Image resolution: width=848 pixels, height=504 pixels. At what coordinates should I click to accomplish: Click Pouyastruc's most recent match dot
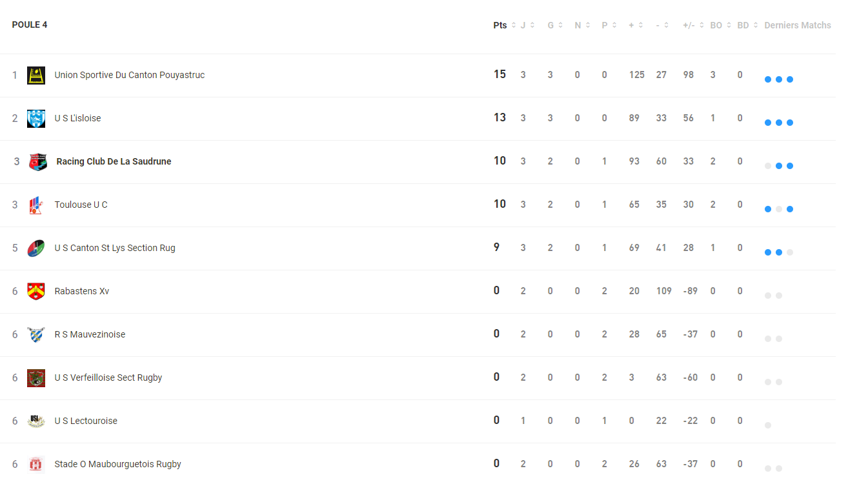click(790, 79)
